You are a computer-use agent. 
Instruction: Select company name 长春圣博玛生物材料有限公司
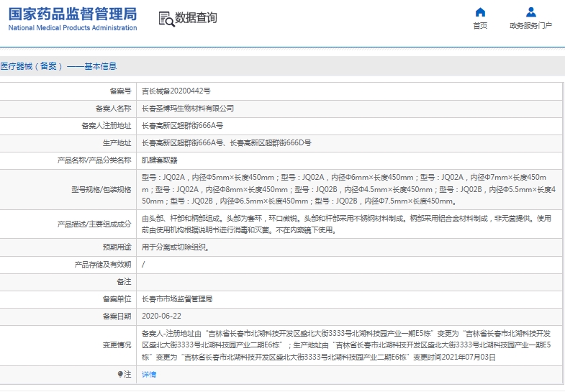(187, 109)
